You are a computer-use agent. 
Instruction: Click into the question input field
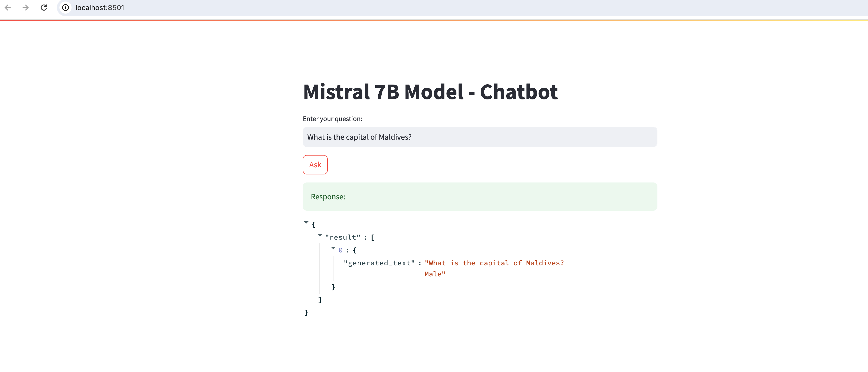click(480, 137)
